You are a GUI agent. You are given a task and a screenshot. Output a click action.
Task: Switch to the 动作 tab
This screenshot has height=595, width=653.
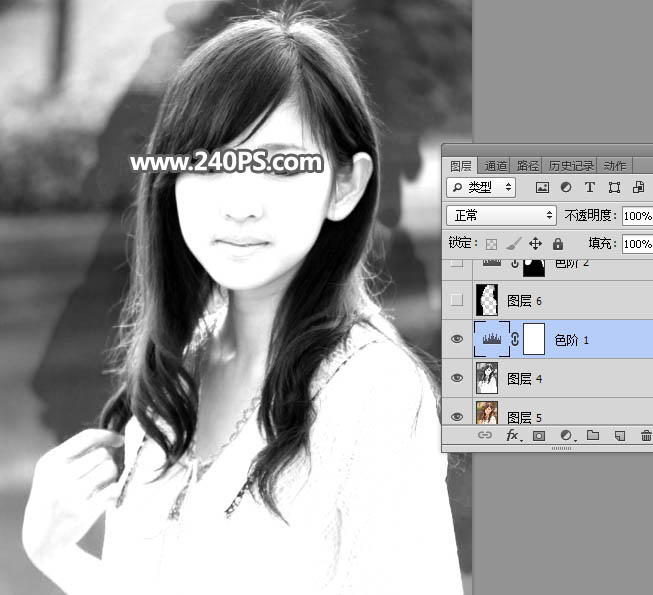[615, 166]
